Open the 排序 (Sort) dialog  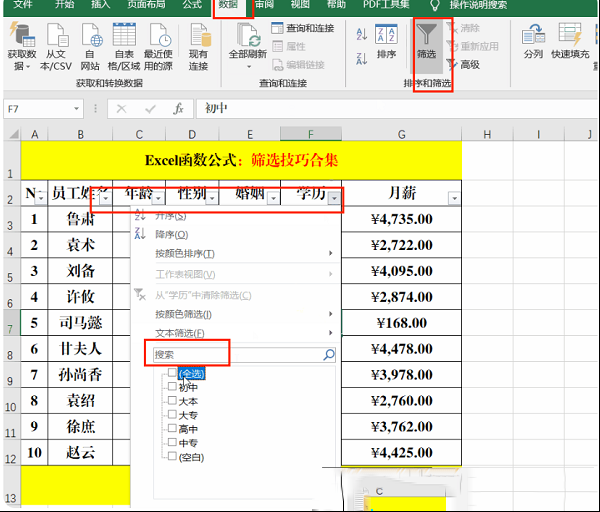point(386,42)
